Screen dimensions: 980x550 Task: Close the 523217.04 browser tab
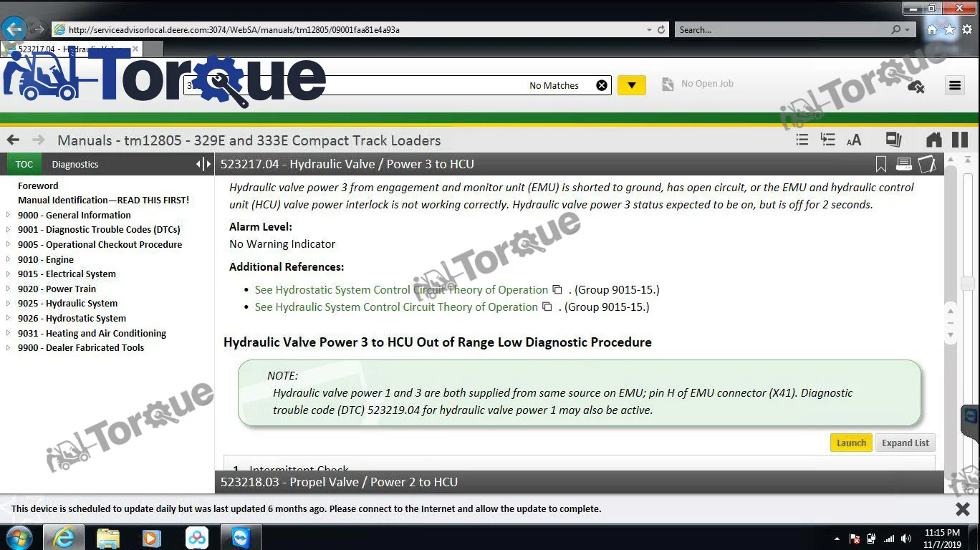pyautogui.click(x=135, y=49)
